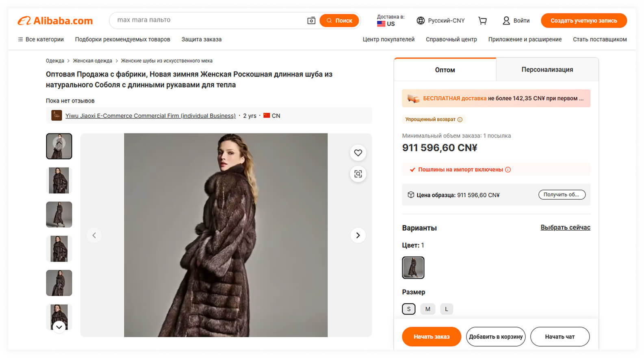Select the fur coat color swatch
644x358 pixels.
pyautogui.click(x=413, y=268)
